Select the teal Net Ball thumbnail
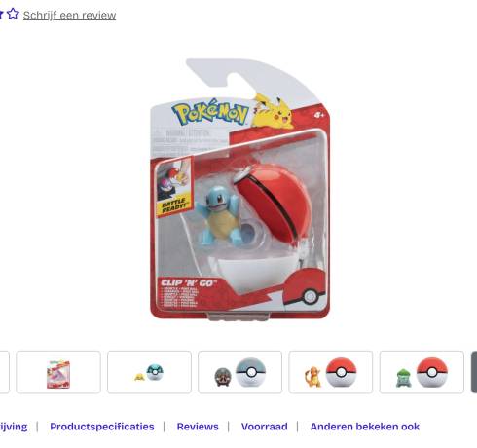Image resolution: width=477 pixels, height=448 pixels. pos(149,372)
